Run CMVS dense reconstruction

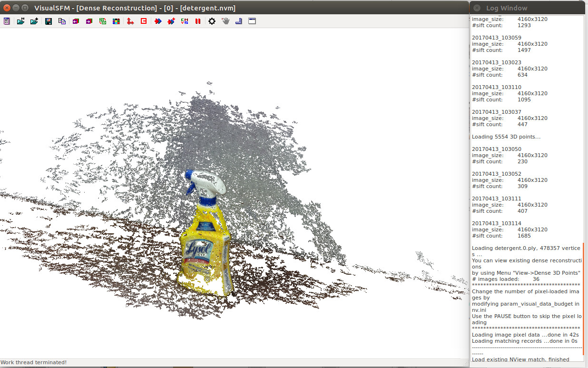185,21
